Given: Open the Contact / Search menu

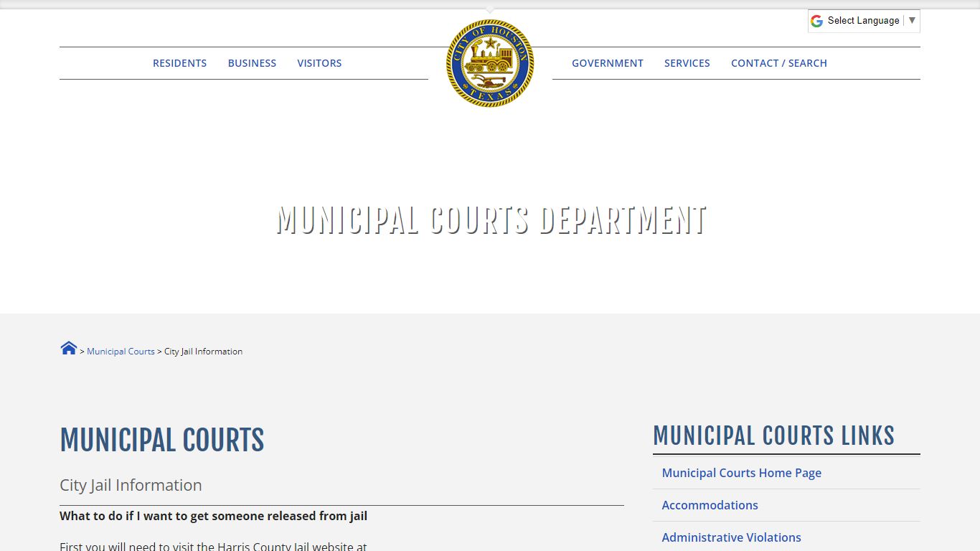Looking at the screenshot, I should (x=779, y=63).
